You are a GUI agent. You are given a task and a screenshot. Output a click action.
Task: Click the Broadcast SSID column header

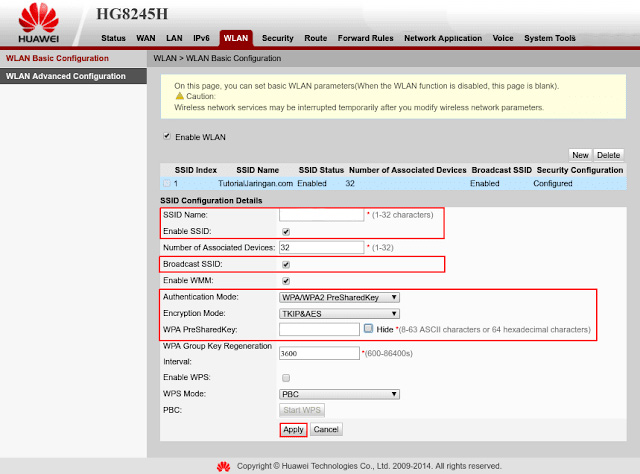(502, 170)
